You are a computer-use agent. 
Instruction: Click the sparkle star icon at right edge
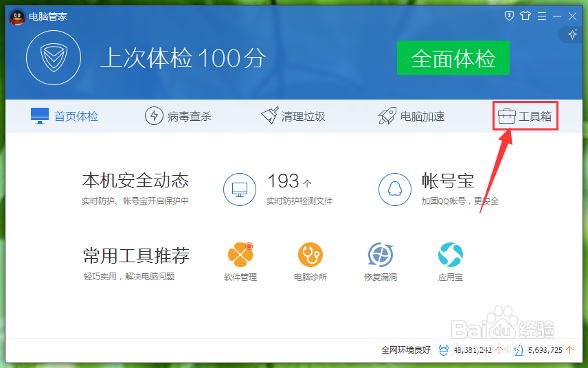click(x=572, y=35)
